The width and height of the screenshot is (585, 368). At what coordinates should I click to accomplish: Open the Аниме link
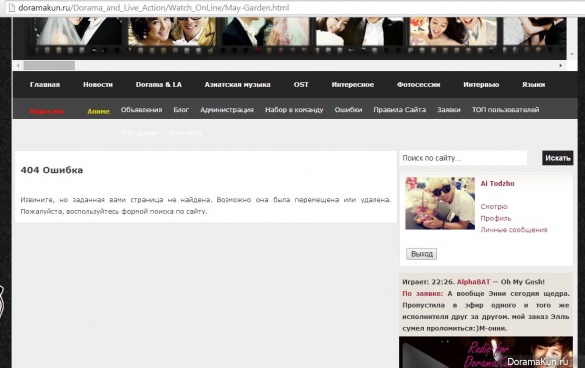(x=98, y=111)
